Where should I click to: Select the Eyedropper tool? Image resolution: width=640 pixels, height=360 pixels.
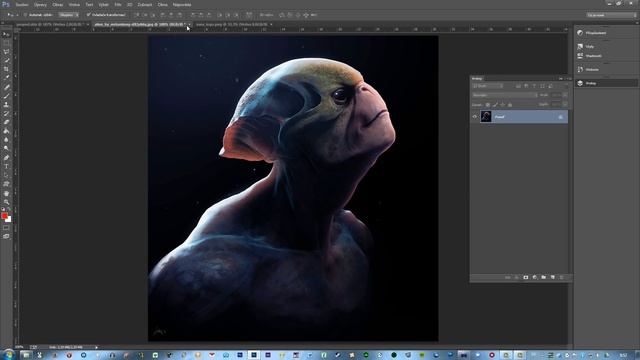click(6, 78)
